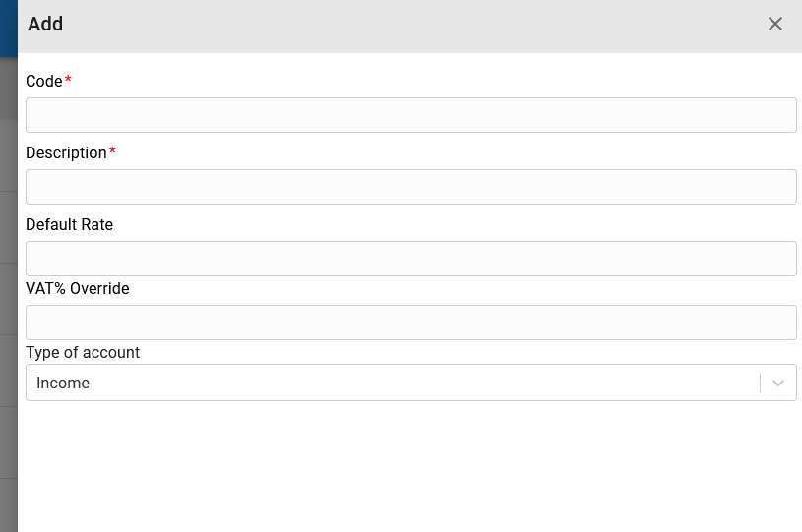The image size is (802, 532).
Task: Close the Add dialog with the X icon
Action: click(x=774, y=24)
